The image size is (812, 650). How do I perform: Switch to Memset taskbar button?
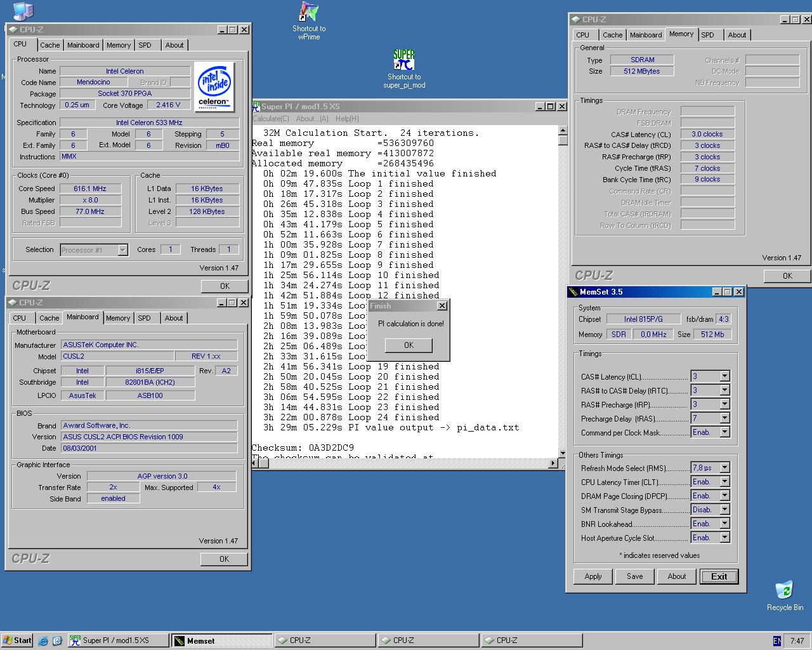(x=221, y=640)
